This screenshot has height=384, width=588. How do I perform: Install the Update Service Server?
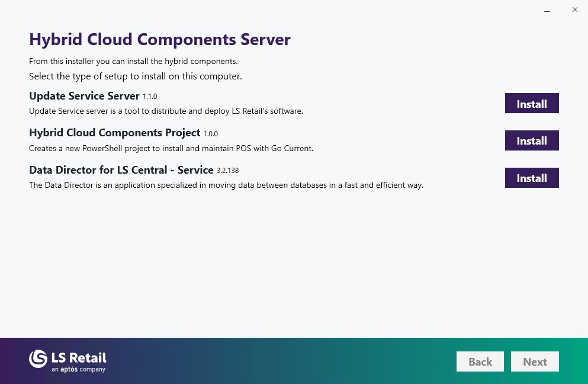point(531,104)
